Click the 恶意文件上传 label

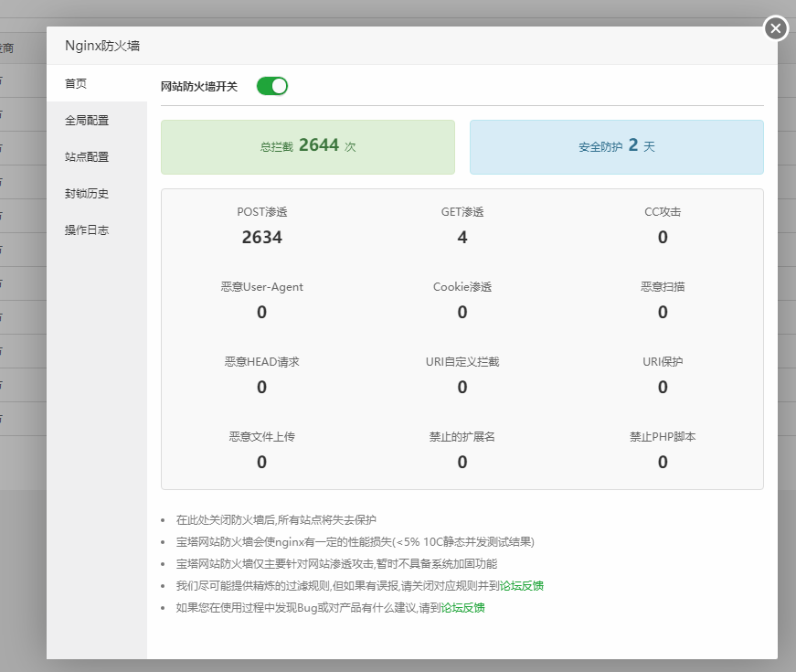pyautogui.click(x=262, y=437)
